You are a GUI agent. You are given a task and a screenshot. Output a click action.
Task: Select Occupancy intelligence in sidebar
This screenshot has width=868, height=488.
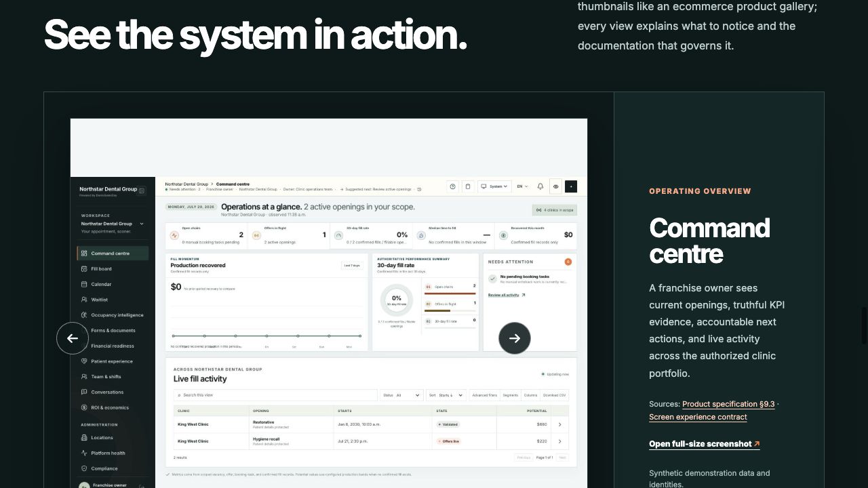coord(113,315)
